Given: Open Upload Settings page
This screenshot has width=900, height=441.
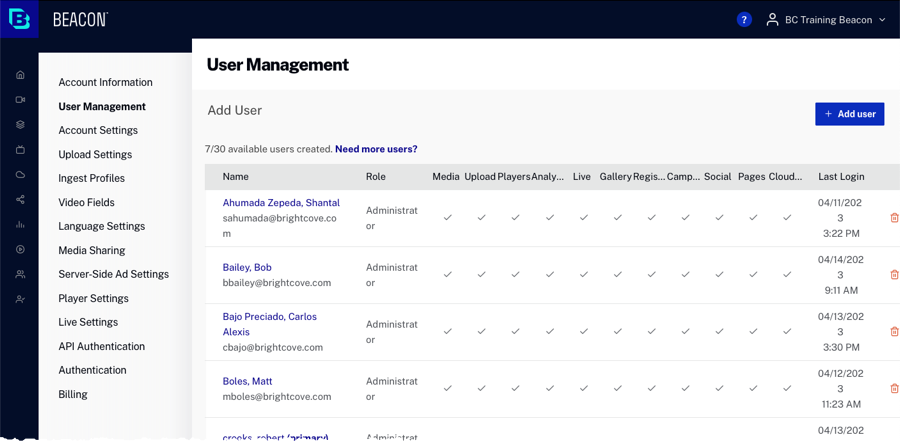Looking at the screenshot, I should [x=95, y=154].
